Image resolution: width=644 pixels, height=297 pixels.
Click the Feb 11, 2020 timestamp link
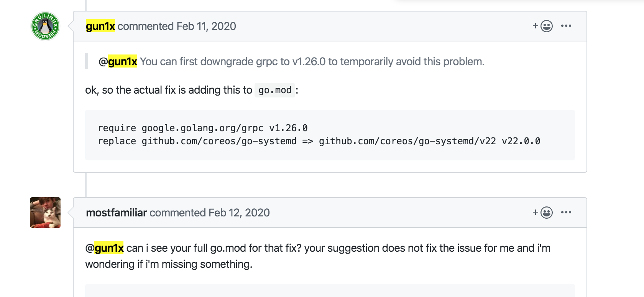[205, 26]
